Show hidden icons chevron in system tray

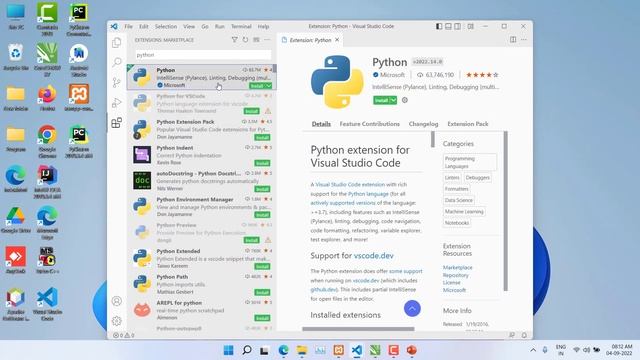(x=533, y=350)
